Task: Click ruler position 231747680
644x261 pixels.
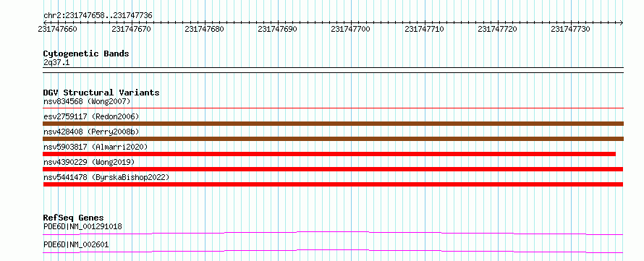Action: [204, 29]
